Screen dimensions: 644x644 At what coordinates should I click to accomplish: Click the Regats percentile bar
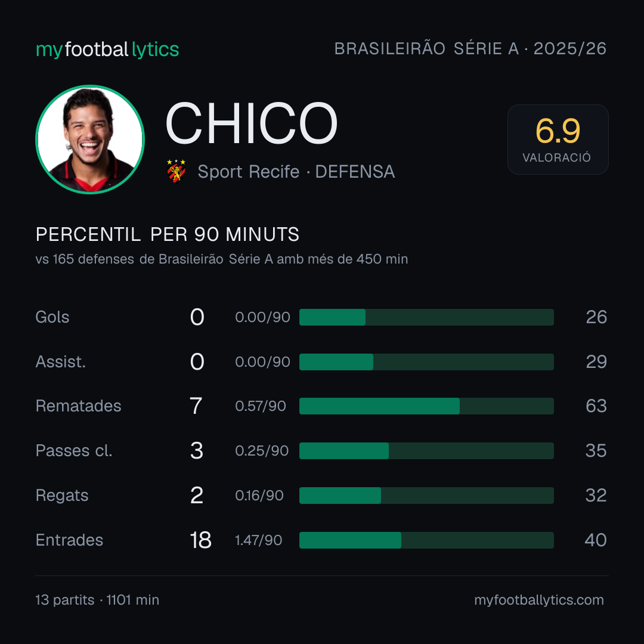pos(426,496)
